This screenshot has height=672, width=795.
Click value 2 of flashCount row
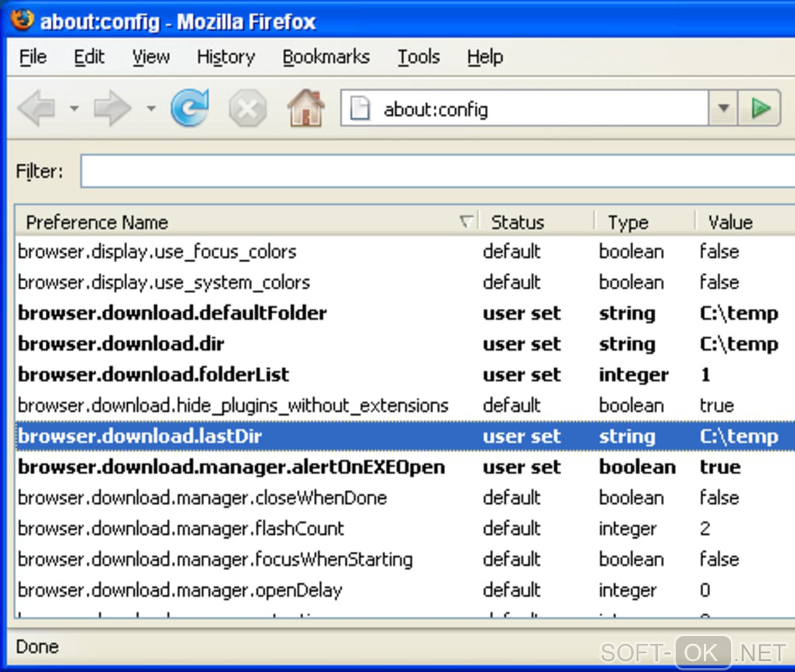point(705,529)
